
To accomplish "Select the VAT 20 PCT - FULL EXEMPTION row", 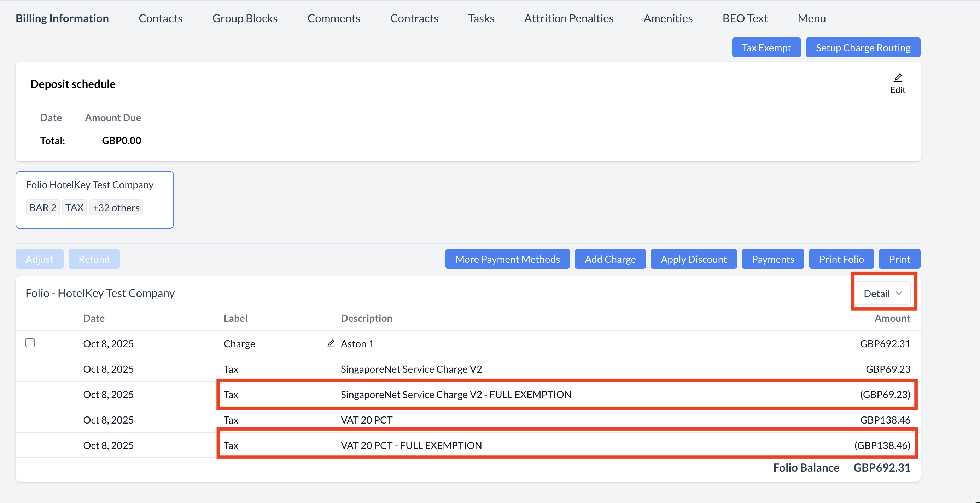I will pyautogui.click(x=411, y=445).
